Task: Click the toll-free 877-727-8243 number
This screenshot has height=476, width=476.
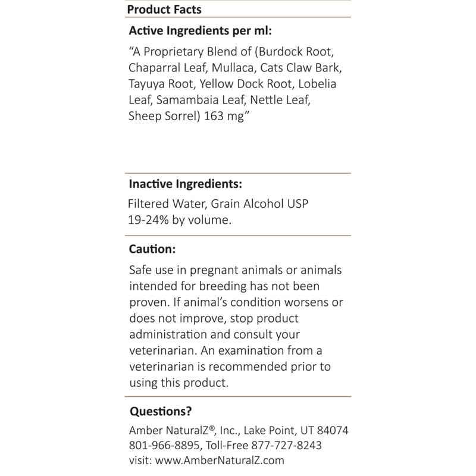Action: coord(290,445)
